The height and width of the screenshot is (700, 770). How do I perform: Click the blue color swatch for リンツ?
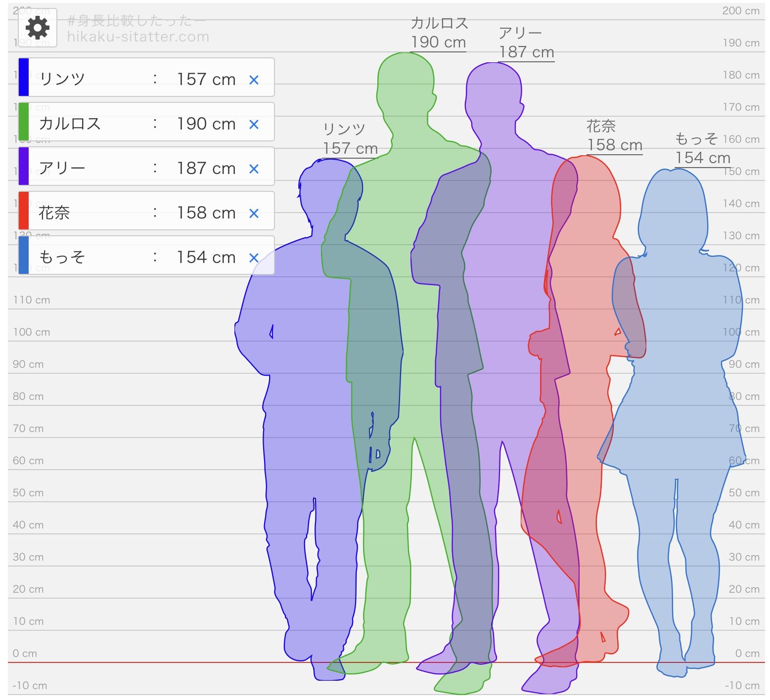(24, 77)
